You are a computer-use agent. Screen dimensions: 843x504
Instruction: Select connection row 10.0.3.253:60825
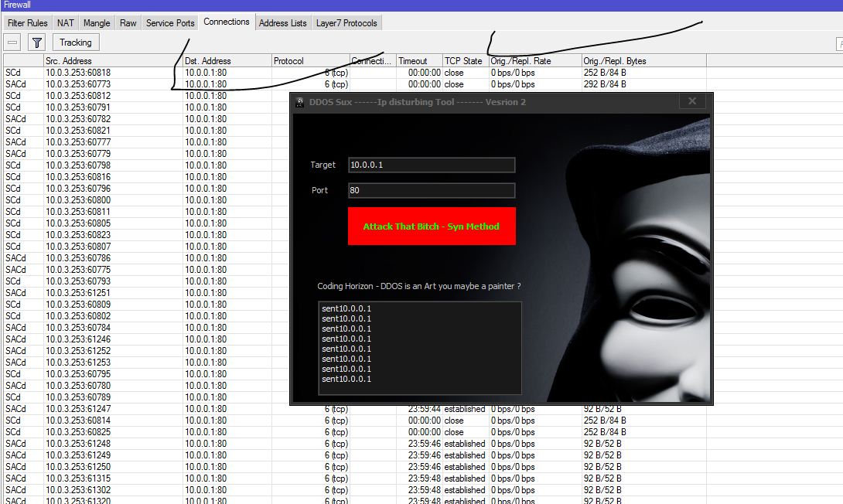pos(355,432)
